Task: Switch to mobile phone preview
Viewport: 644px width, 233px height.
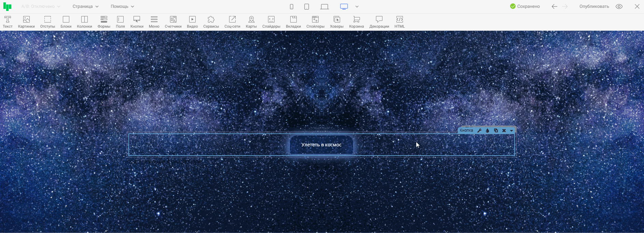Action: [x=292, y=6]
